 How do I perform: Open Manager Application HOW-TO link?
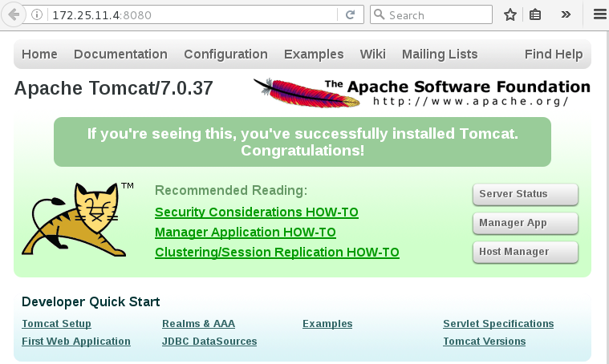[246, 232]
